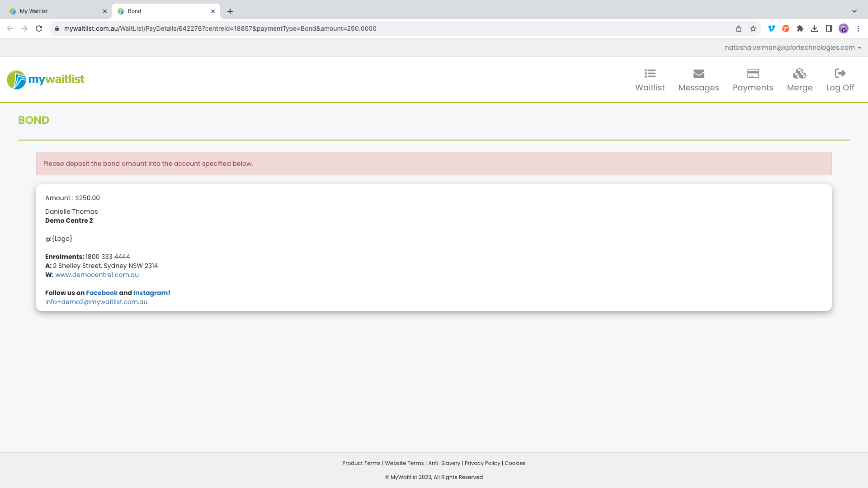Open the Waitlist section

pyautogui.click(x=650, y=80)
